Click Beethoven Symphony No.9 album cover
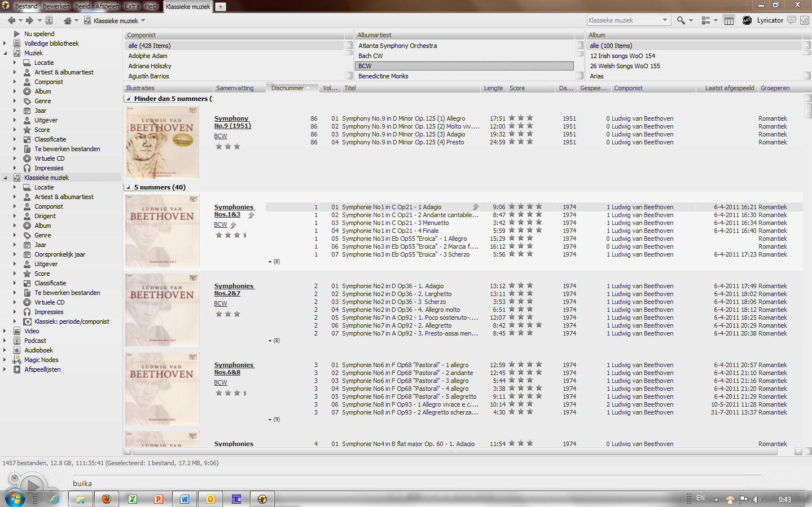 tap(162, 143)
